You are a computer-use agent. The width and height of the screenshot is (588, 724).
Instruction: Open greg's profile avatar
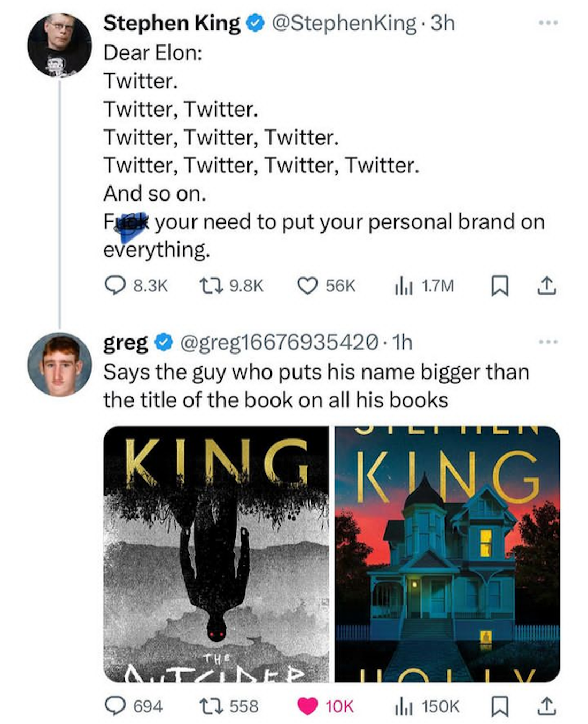(59, 364)
